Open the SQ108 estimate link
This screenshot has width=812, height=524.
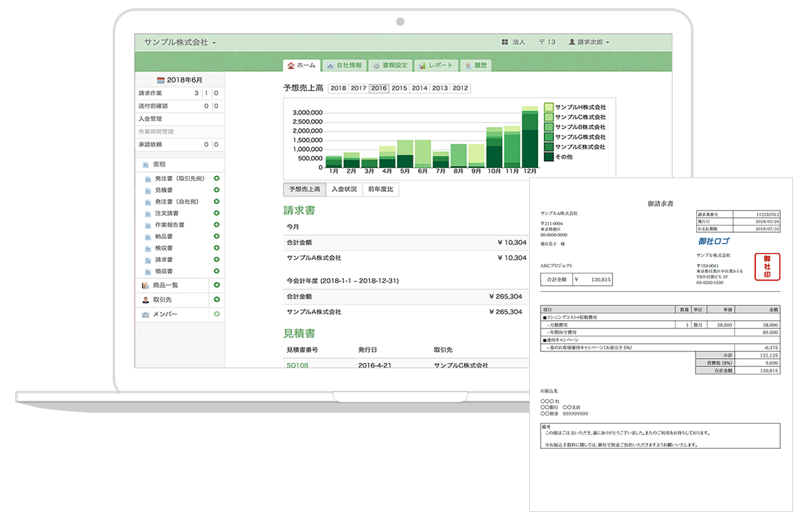(297, 365)
